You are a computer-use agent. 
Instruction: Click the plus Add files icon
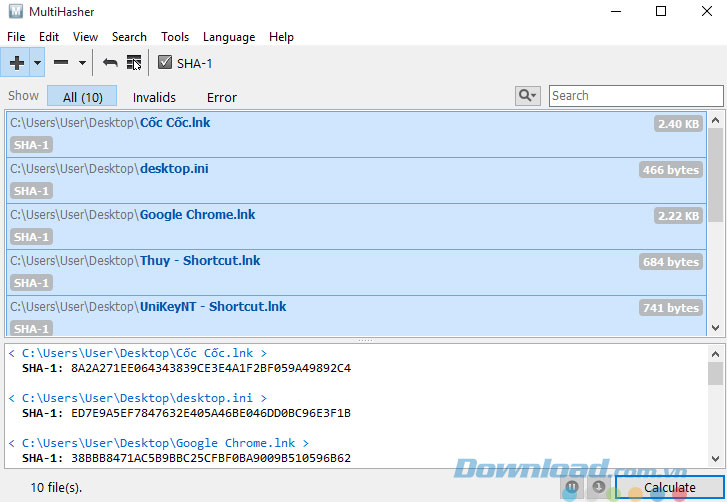[x=16, y=62]
